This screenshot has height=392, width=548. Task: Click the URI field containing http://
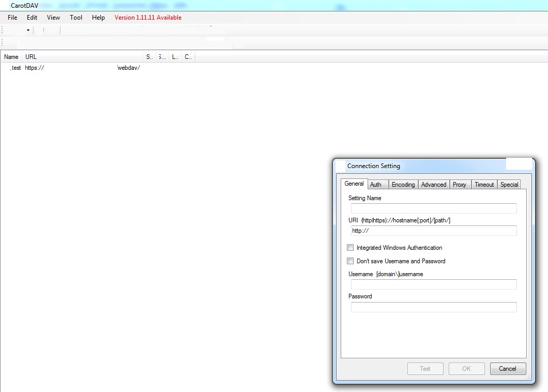(434, 231)
